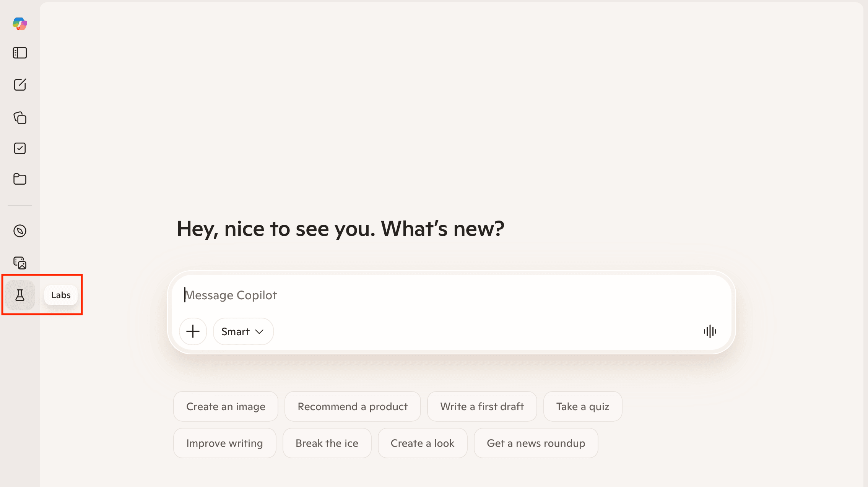
Task: Open the Projects folder icon
Action: click(20, 179)
